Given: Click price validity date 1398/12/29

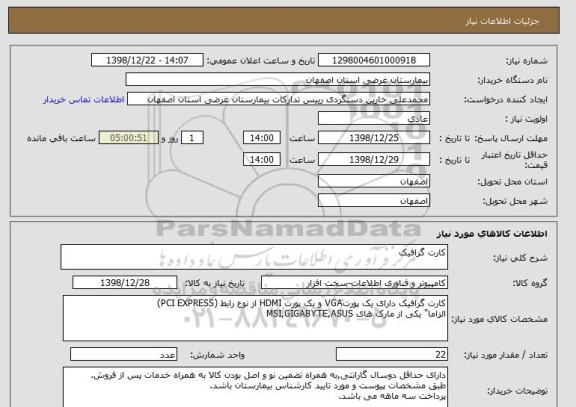Looking at the screenshot, I should point(374,159).
